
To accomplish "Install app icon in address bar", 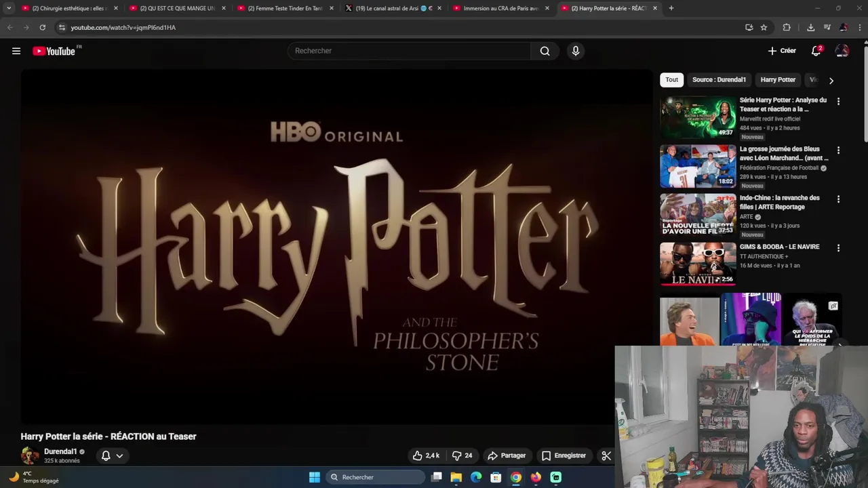I will (749, 27).
